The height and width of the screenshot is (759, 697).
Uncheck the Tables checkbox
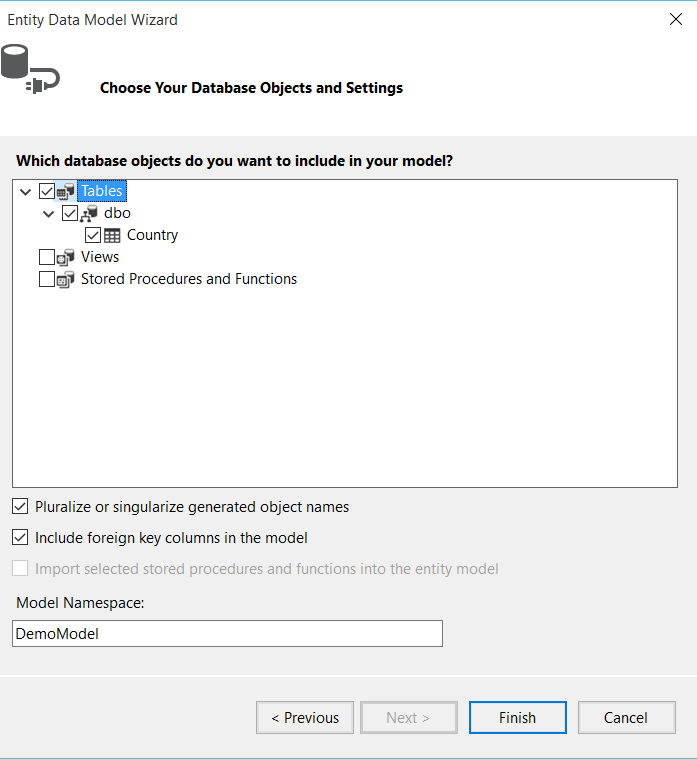pyautogui.click(x=47, y=191)
